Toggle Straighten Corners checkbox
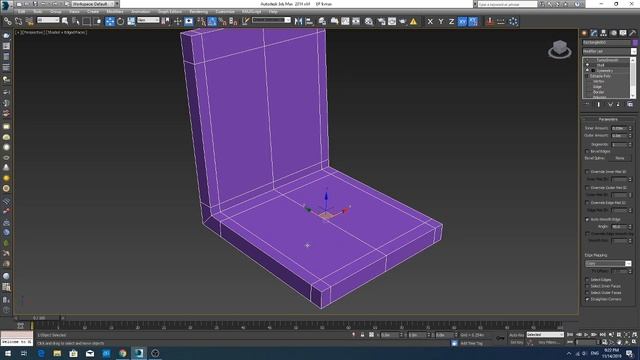 click(x=587, y=299)
